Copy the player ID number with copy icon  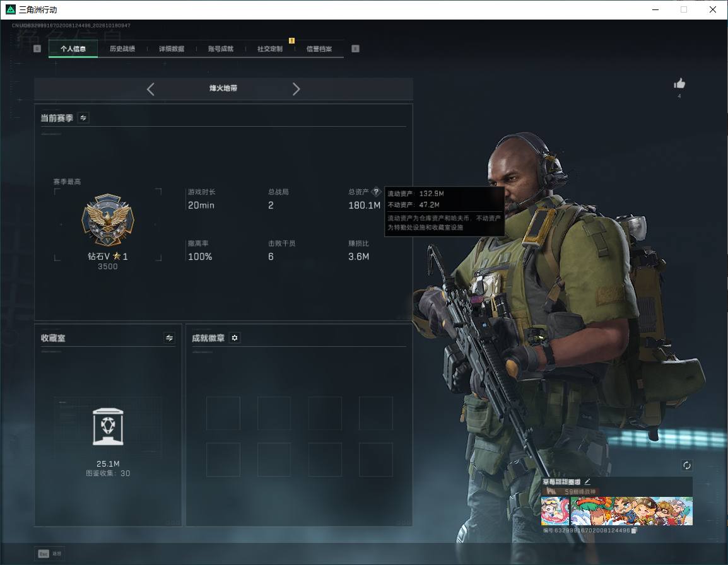pos(634,530)
